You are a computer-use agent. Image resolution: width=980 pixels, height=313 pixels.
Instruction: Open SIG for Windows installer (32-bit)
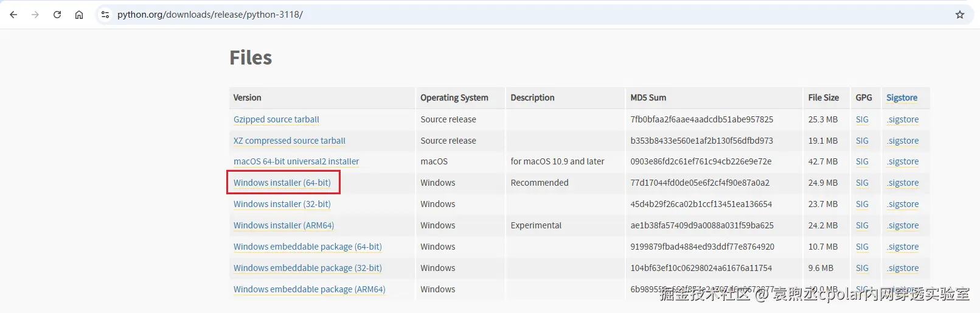pyautogui.click(x=862, y=204)
